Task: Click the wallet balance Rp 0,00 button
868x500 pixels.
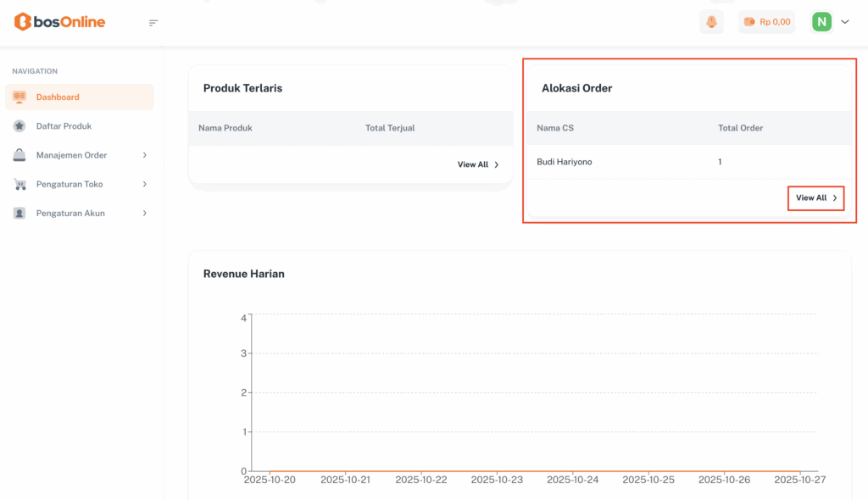Action: pos(766,22)
